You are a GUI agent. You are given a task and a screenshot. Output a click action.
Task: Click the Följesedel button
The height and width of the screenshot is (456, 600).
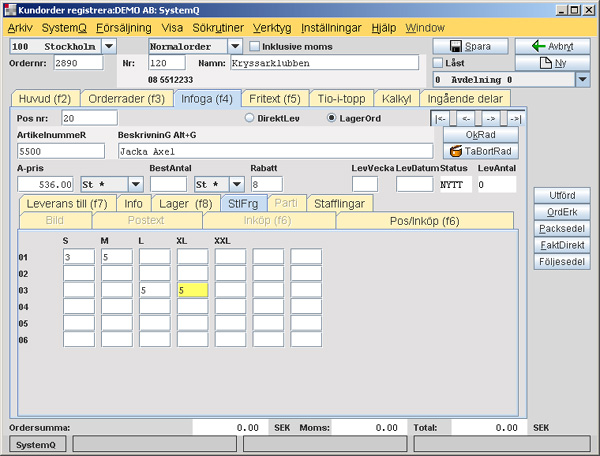point(562,262)
